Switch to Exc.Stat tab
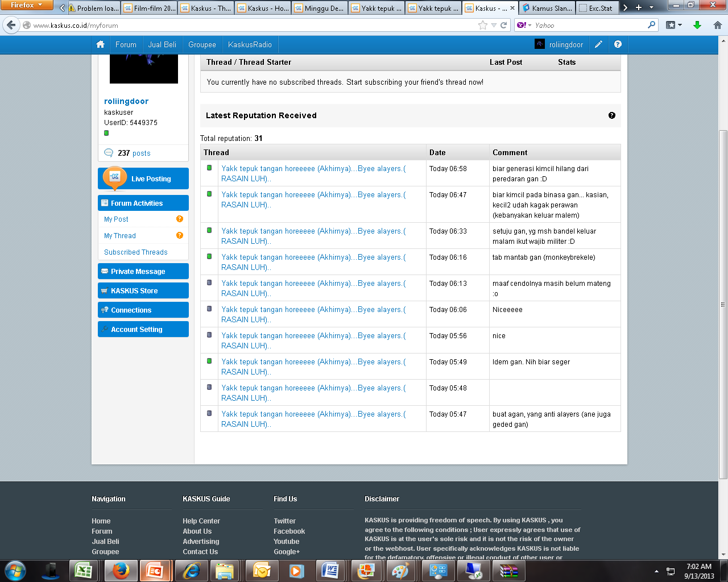 (x=597, y=8)
